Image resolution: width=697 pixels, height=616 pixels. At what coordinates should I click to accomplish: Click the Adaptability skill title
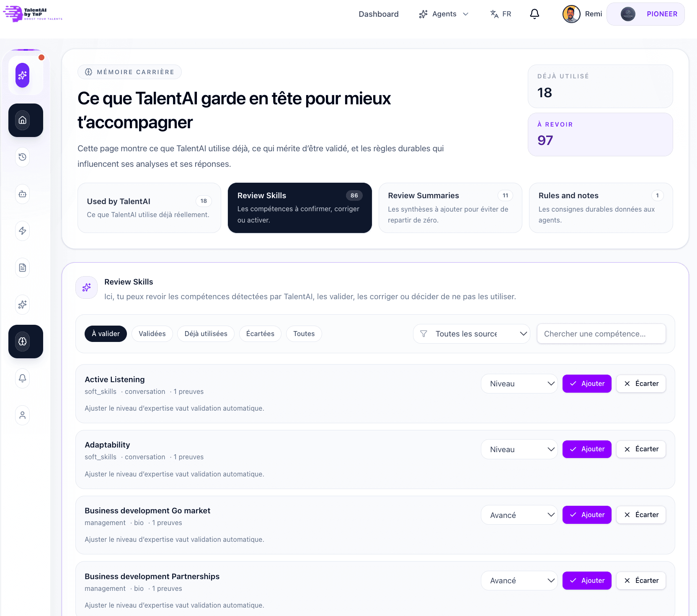(x=107, y=445)
